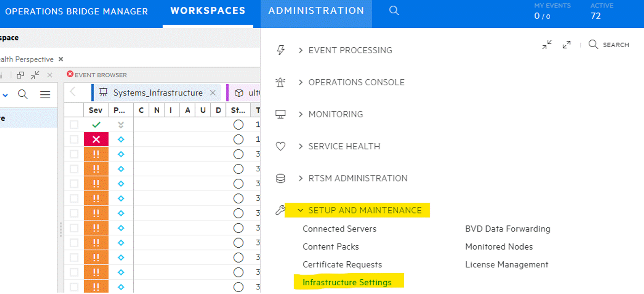This screenshot has width=644, height=294.
Task: Open the magnifier search in the left view panel
Action: point(23,94)
